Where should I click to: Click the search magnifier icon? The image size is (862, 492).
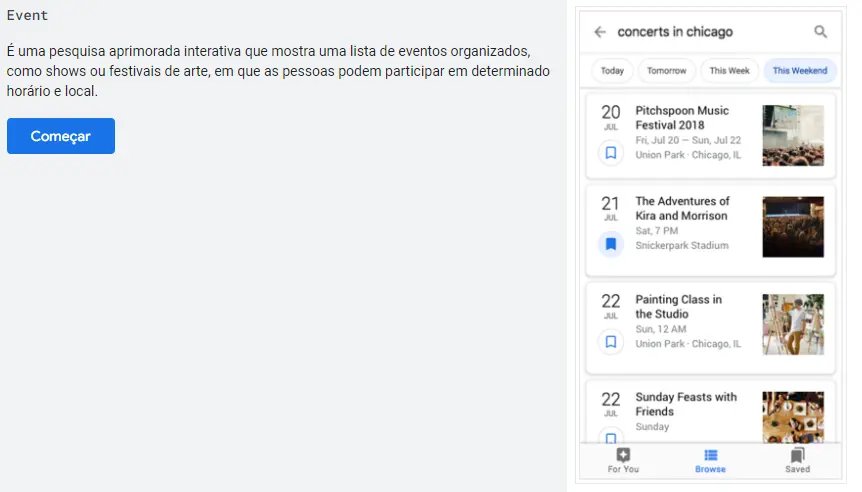coord(820,32)
